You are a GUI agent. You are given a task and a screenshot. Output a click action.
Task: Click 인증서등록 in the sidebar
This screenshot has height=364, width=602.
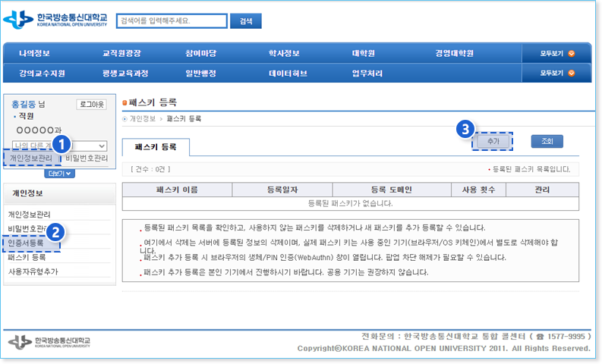[x=26, y=243]
